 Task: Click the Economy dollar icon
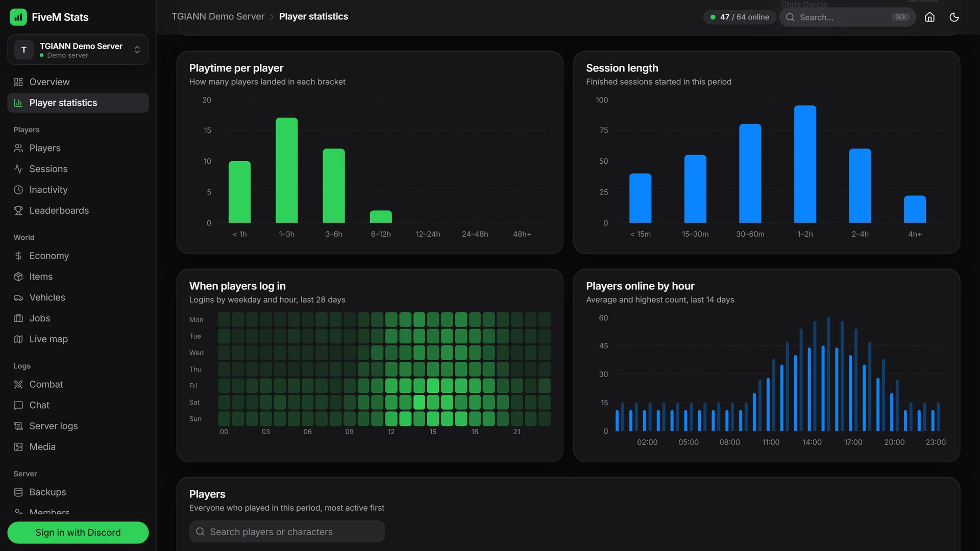coord(18,256)
